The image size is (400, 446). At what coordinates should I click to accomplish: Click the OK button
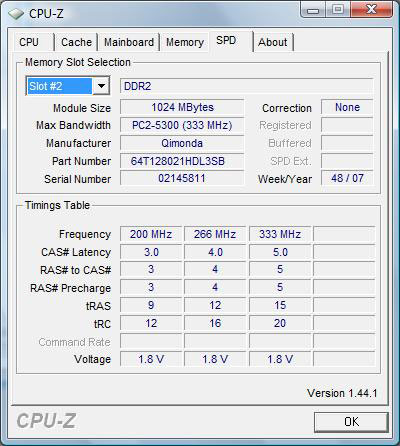click(351, 422)
